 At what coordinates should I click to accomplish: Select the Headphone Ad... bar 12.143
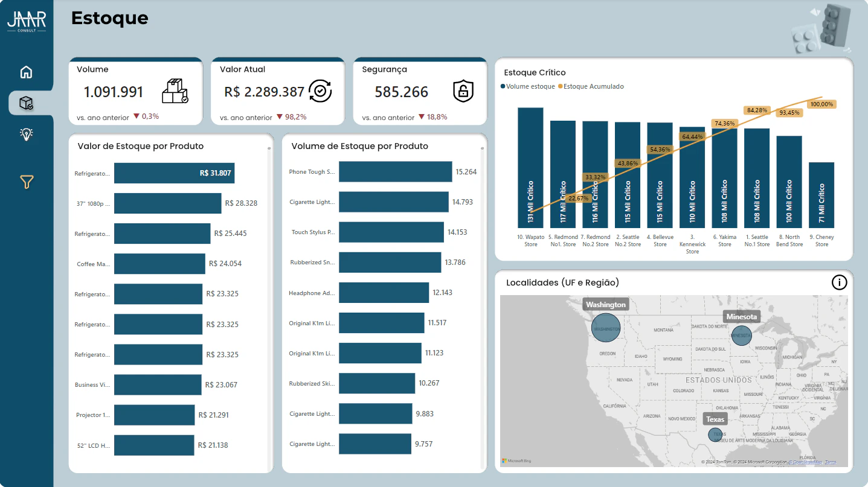click(x=384, y=292)
